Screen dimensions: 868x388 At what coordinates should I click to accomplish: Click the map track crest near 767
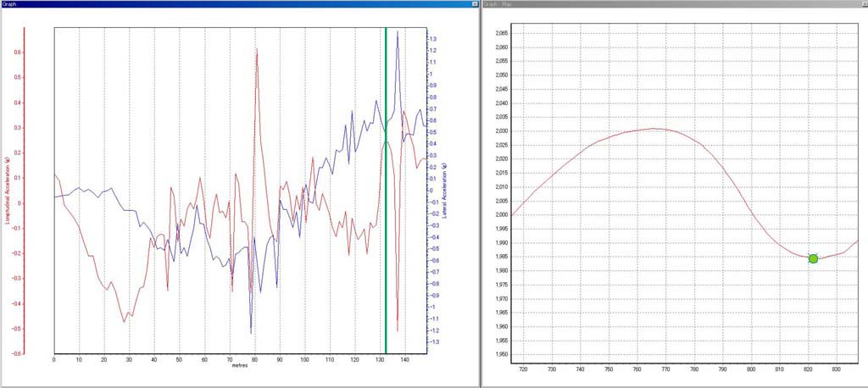coord(654,129)
